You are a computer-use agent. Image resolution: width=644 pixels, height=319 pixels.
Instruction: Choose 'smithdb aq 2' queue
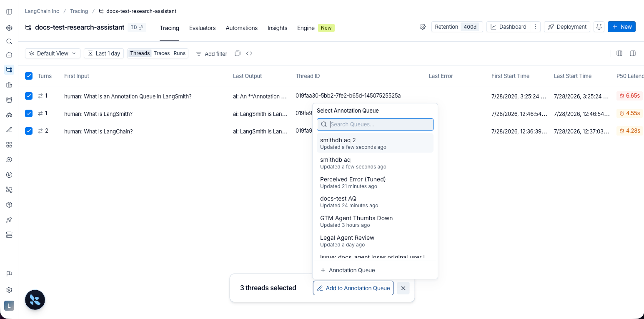pos(375,143)
